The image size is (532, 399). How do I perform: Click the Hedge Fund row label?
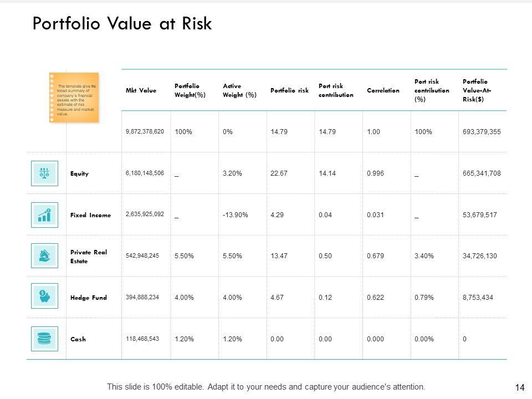89,298
